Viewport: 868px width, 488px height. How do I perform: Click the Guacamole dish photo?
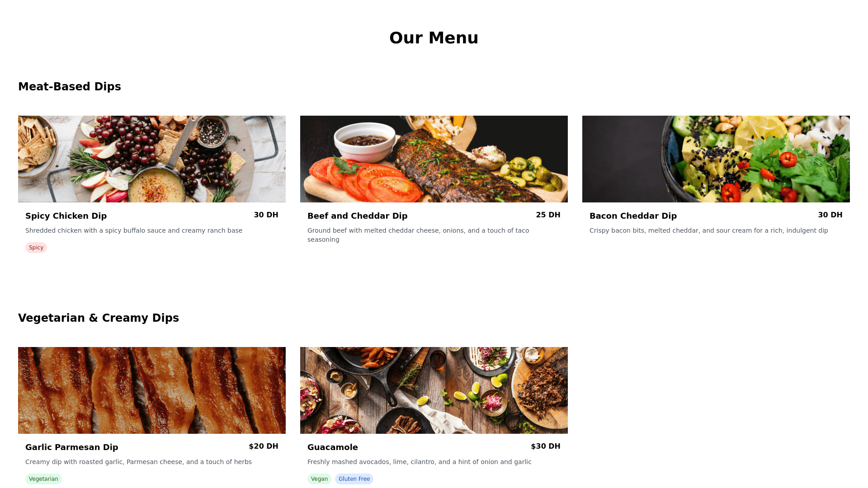434,390
